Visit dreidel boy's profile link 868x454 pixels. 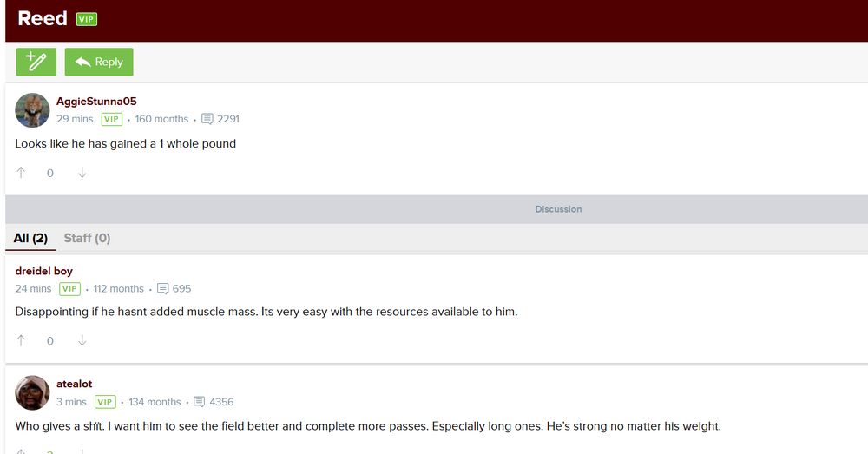[44, 271]
